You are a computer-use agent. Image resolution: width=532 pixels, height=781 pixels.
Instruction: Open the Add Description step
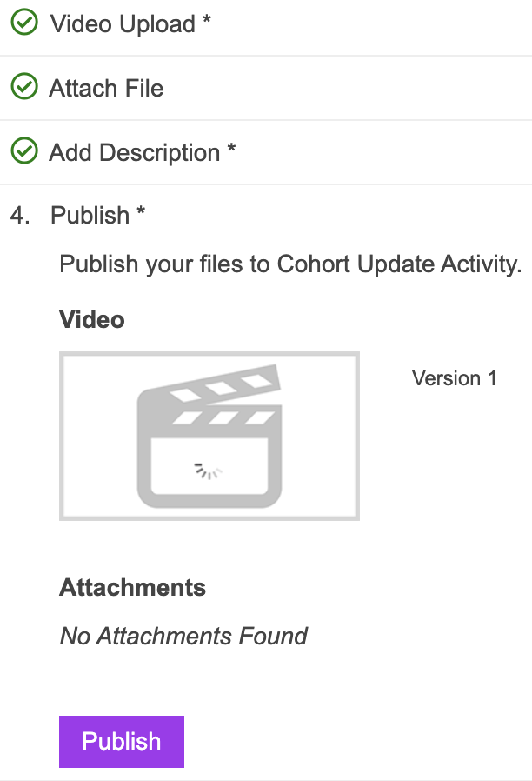pos(134,153)
